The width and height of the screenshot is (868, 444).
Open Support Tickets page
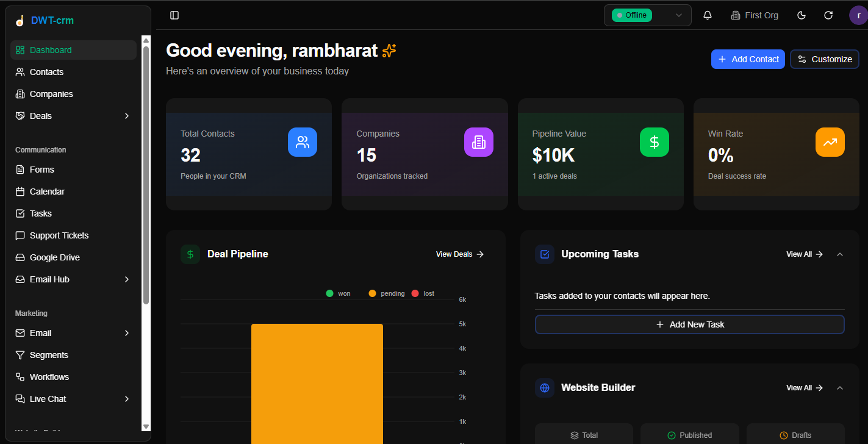pyautogui.click(x=73, y=235)
